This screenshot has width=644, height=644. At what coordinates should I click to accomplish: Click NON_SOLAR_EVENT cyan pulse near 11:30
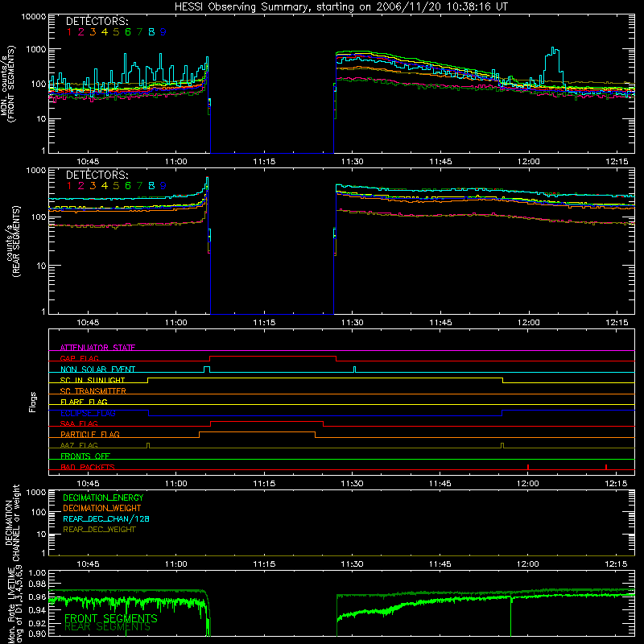point(355,369)
